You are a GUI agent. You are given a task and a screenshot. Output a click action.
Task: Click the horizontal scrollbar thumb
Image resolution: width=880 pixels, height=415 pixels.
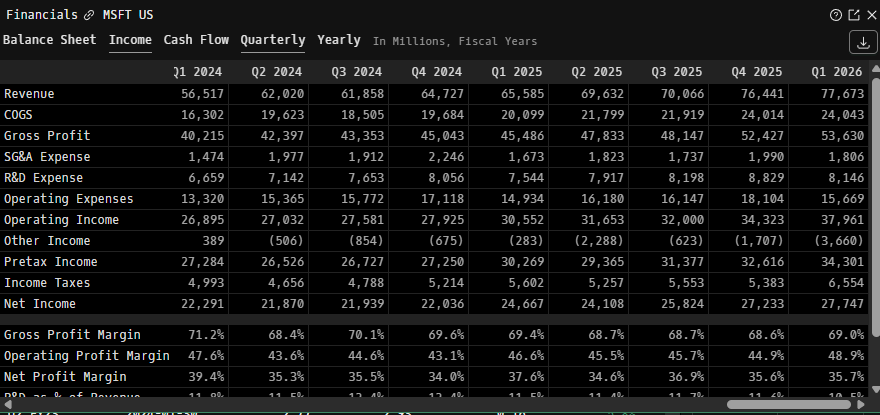coord(788,404)
